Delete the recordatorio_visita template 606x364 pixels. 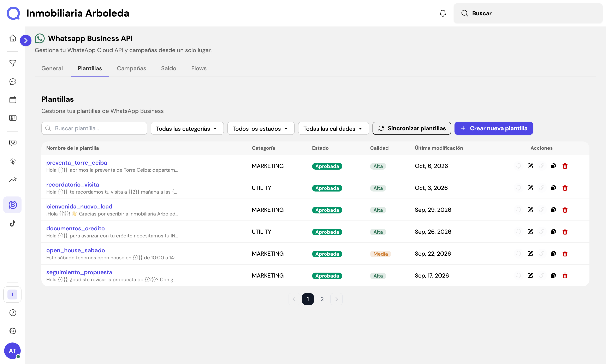point(565,188)
